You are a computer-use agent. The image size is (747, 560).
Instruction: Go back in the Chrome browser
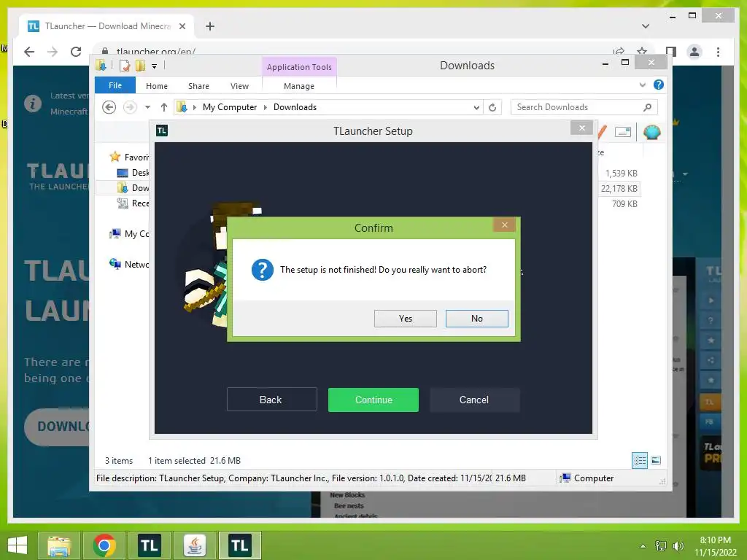tap(29, 52)
